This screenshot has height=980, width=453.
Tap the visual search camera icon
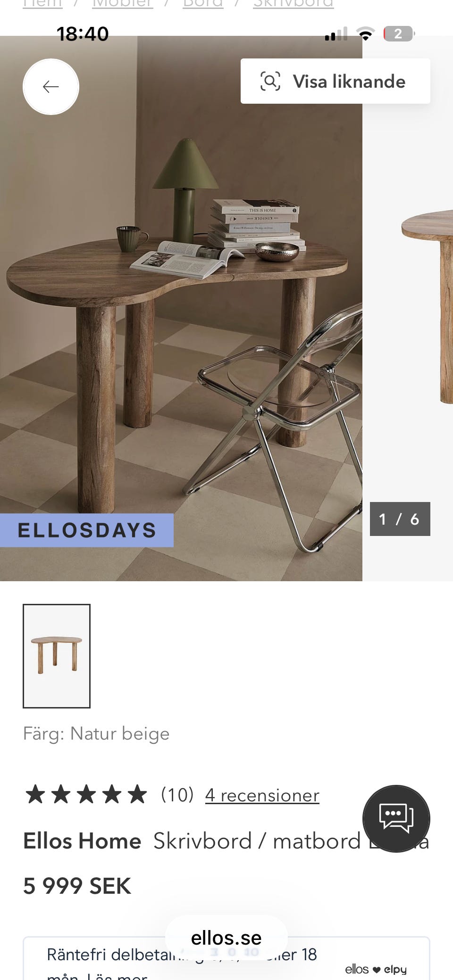270,81
